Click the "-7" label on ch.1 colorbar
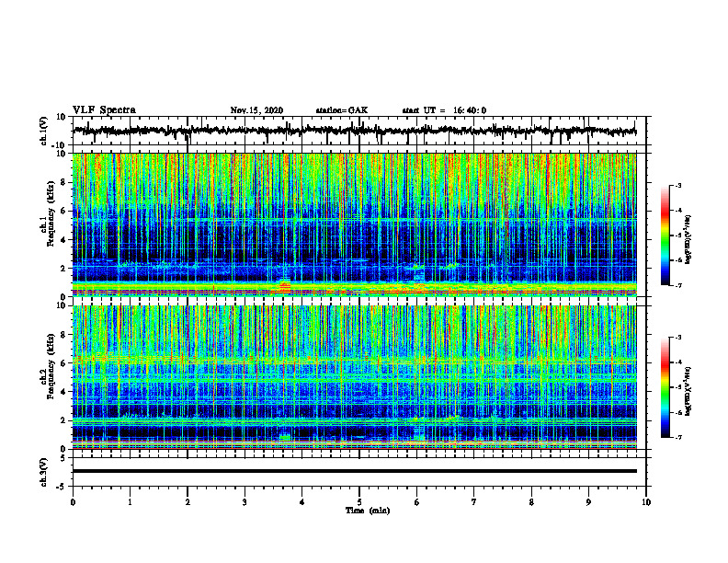Screen dimensions: 728x563 [x=677, y=285]
